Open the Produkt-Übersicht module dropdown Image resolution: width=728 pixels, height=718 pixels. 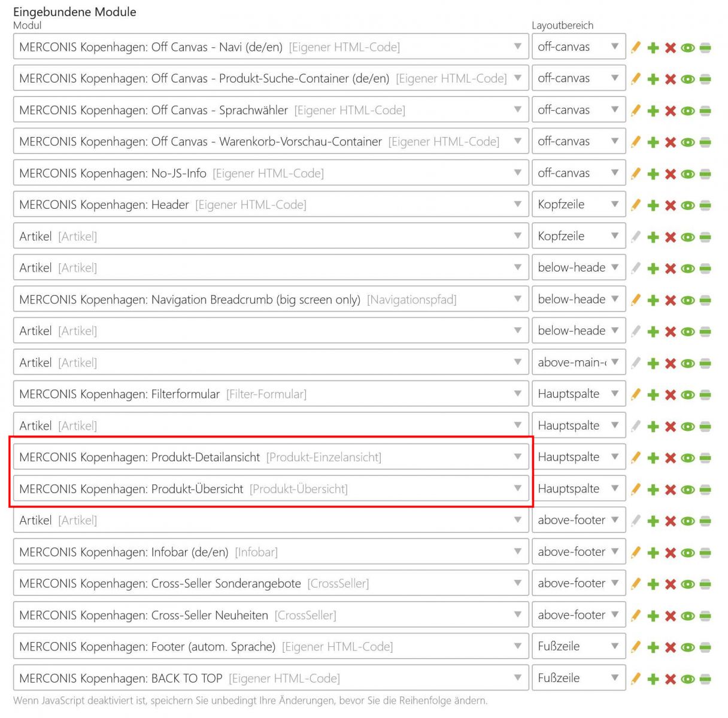[271, 489]
